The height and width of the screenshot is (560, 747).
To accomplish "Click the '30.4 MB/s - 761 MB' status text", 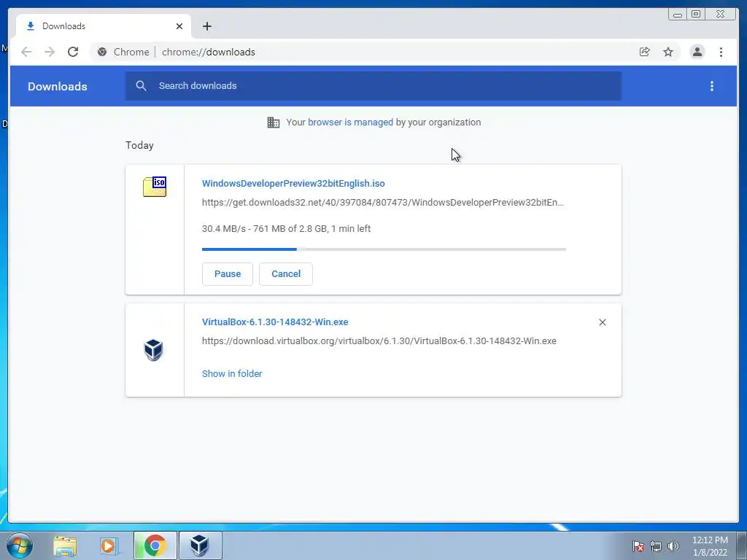I will point(286,228).
